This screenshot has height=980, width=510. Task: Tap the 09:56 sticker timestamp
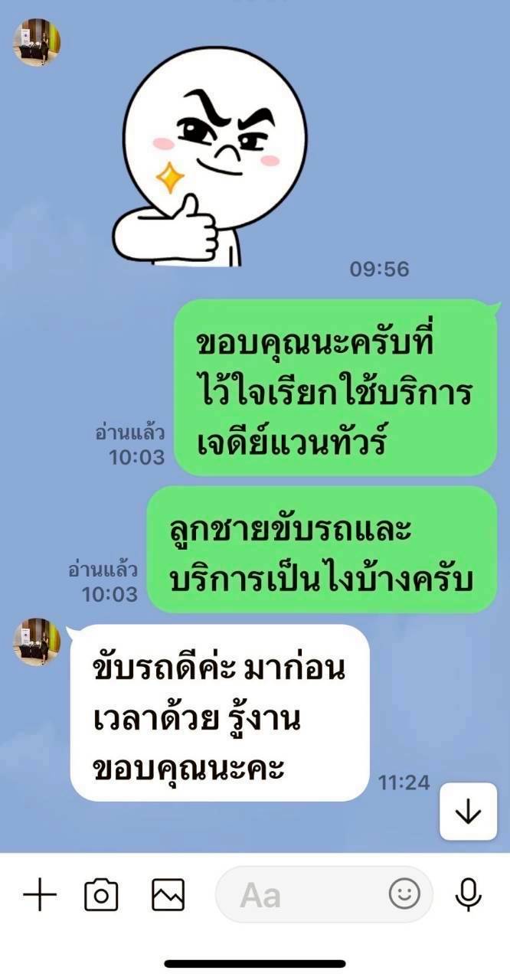click(x=380, y=269)
